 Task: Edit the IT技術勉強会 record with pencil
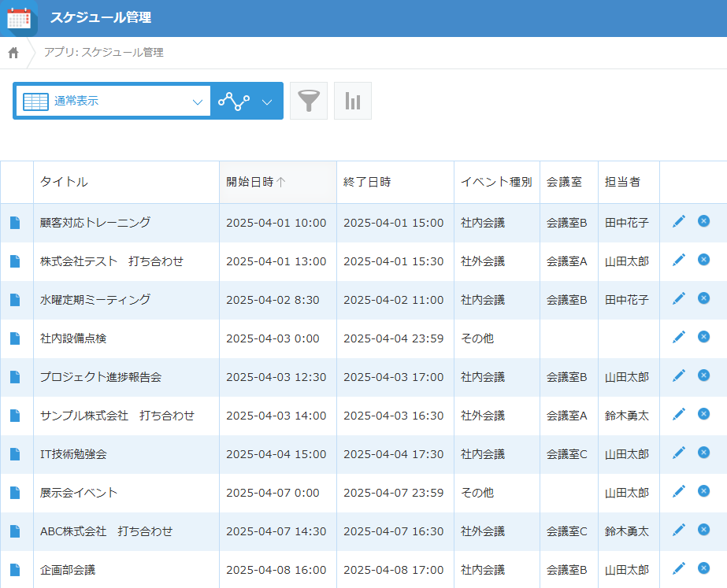[679, 453]
